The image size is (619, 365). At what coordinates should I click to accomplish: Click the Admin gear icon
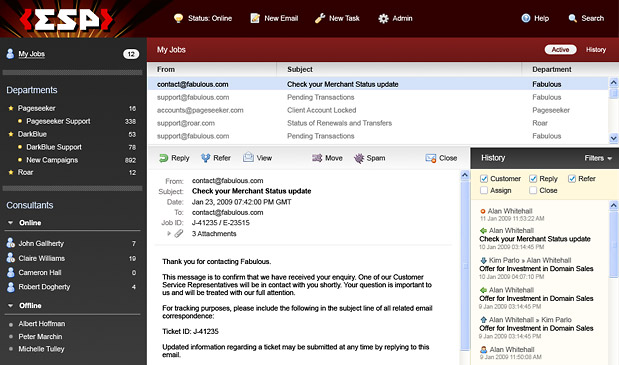(383, 19)
